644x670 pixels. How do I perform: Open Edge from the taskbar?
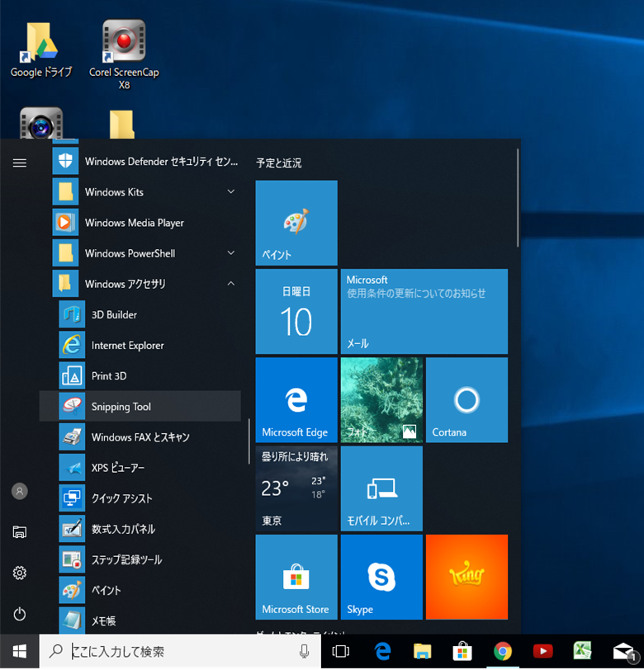(383, 651)
